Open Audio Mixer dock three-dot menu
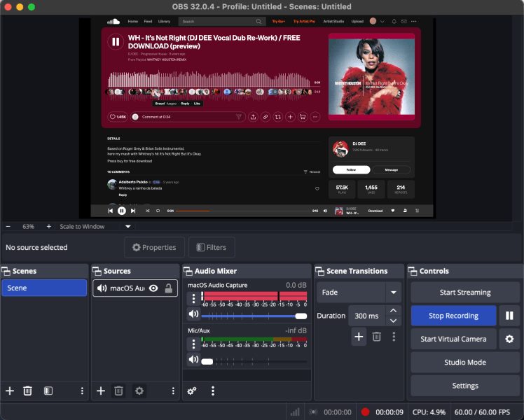 (x=213, y=391)
